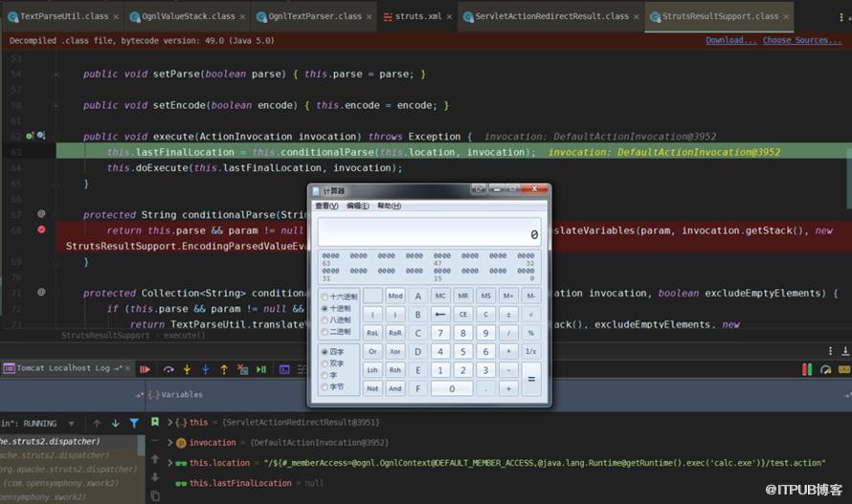Switch to ServletActionRedirectResult.class tab
This screenshot has width=852, height=504.
coord(551,16)
